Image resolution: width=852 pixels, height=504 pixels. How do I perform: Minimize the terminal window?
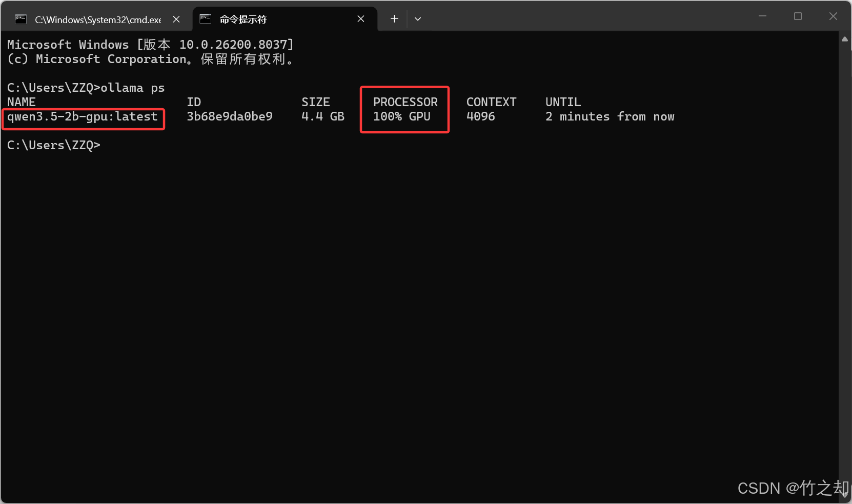point(762,16)
